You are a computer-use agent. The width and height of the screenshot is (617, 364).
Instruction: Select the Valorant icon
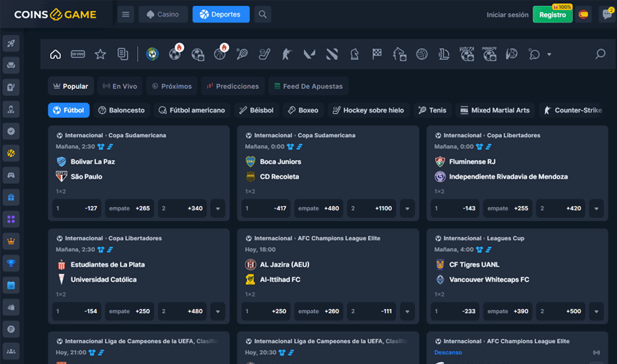tap(309, 54)
